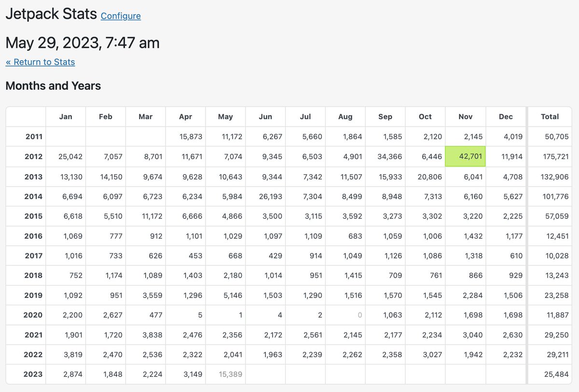The height and width of the screenshot is (392, 579).
Task: Click « Return to Stats link
Action: point(41,62)
